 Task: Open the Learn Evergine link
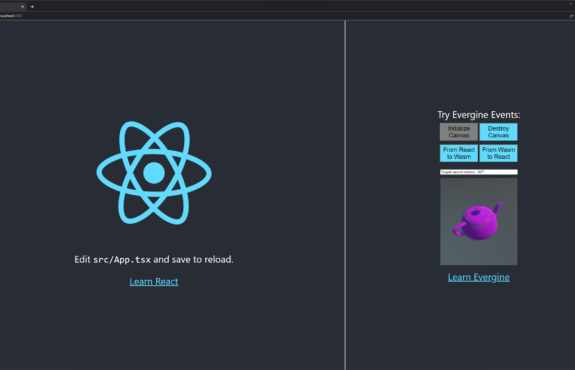click(x=479, y=278)
